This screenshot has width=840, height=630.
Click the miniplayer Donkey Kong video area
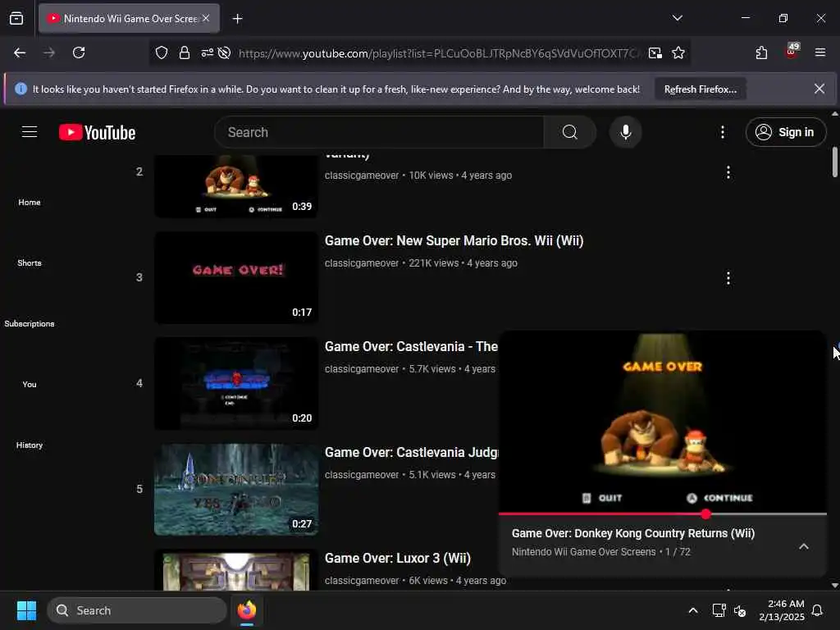[662, 422]
